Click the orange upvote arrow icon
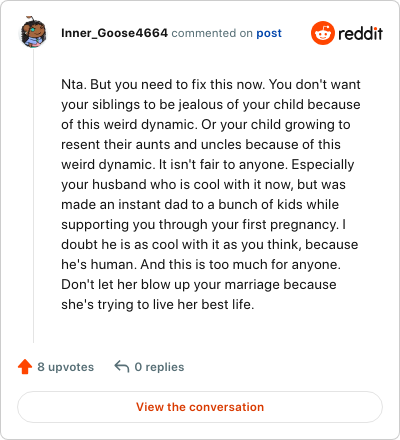The image size is (400, 440). [x=25, y=367]
